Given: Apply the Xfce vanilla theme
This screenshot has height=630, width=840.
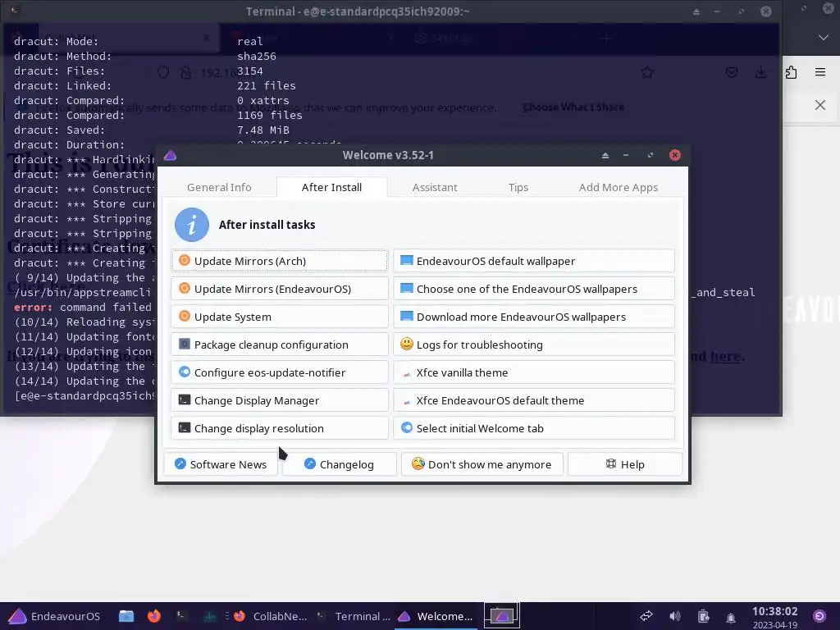Looking at the screenshot, I should (x=534, y=372).
